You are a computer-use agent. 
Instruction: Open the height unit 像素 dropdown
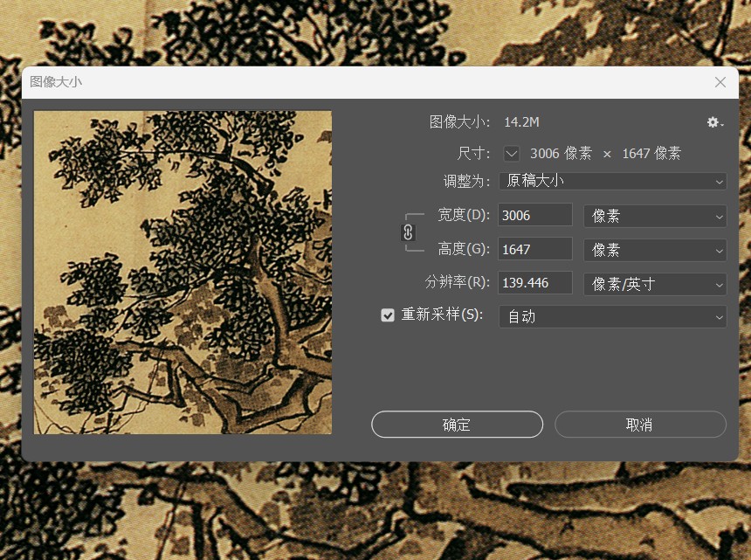click(655, 250)
